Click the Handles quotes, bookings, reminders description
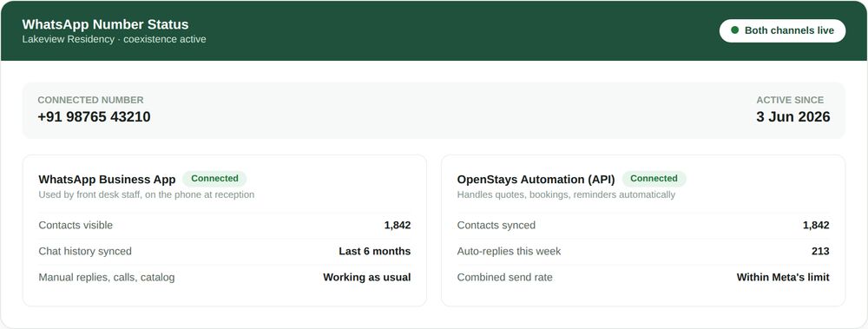The width and height of the screenshot is (868, 329). point(566,195)
